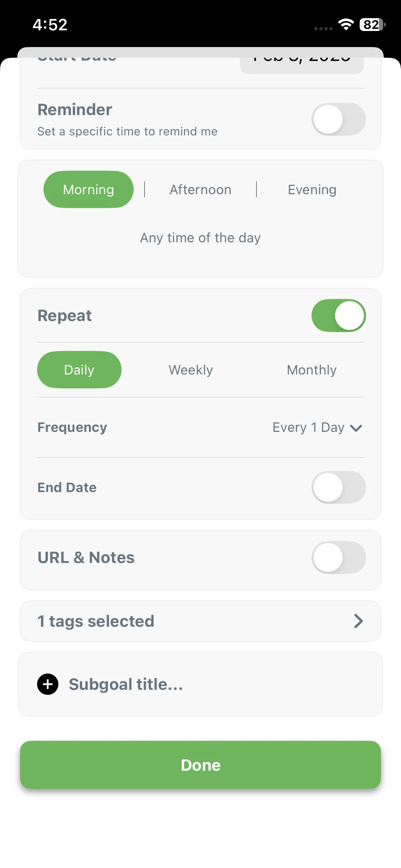Expand the Frequency dropdown chevron
This screenshot has height=868, width=401.
(356, 428)
